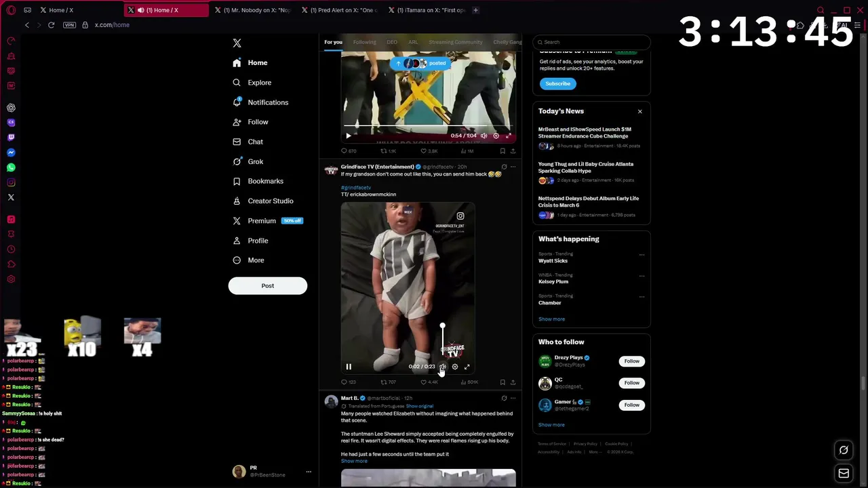Open the Twitch icon in Opera sidebar
Screen dimensions: 868x488
11,138
